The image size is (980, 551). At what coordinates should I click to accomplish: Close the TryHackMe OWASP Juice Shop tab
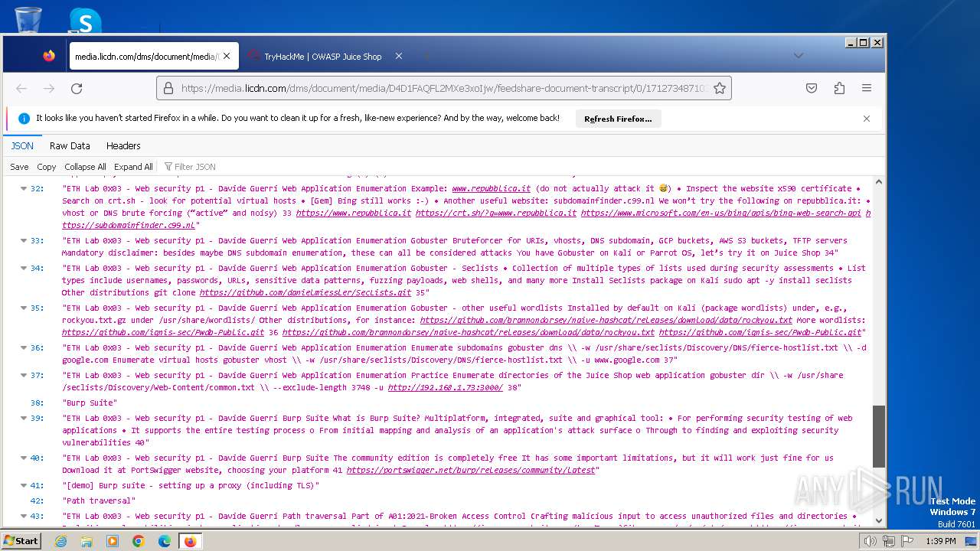398,56
